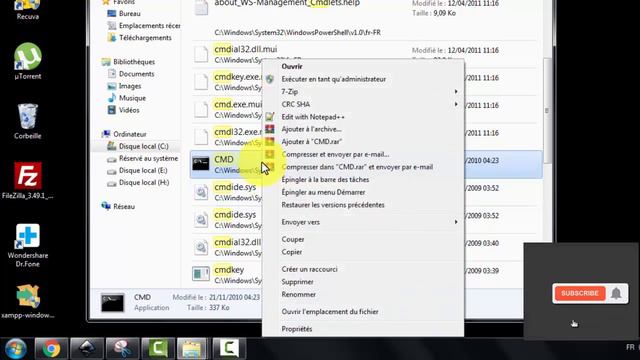Screen dimensions: 640x360
Task: Open the Corbeille recycle bin
Action: 27,121
